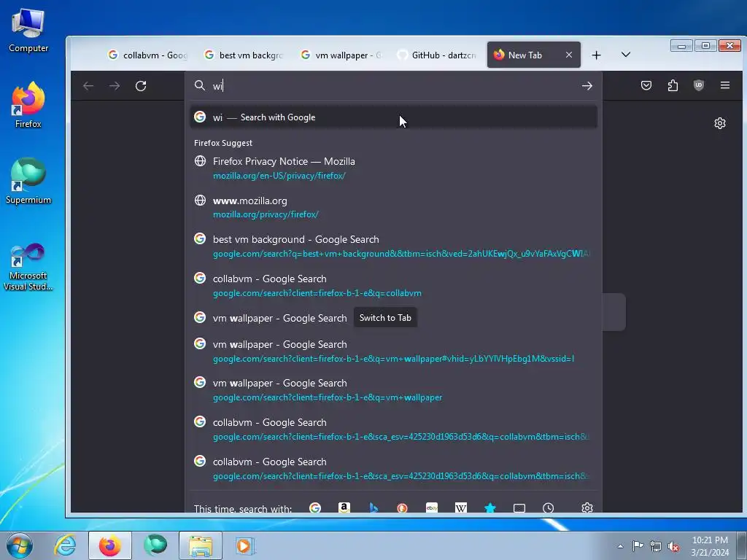Open a new tab with the plus button
Image resolution: width=747 pixels, height=560 pixels.
(596, 55)
